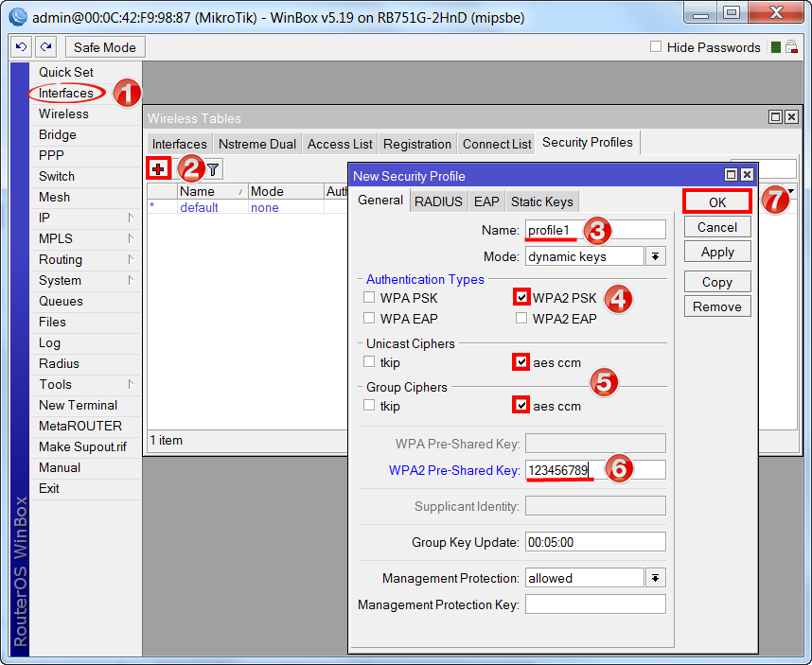Click the redo arrow icon in toolbar

pos(47,47)
